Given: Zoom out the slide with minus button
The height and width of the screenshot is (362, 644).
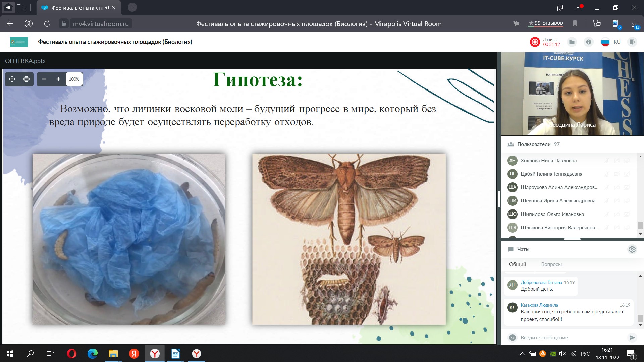Looking at the screenshot, I should (44, 79).
